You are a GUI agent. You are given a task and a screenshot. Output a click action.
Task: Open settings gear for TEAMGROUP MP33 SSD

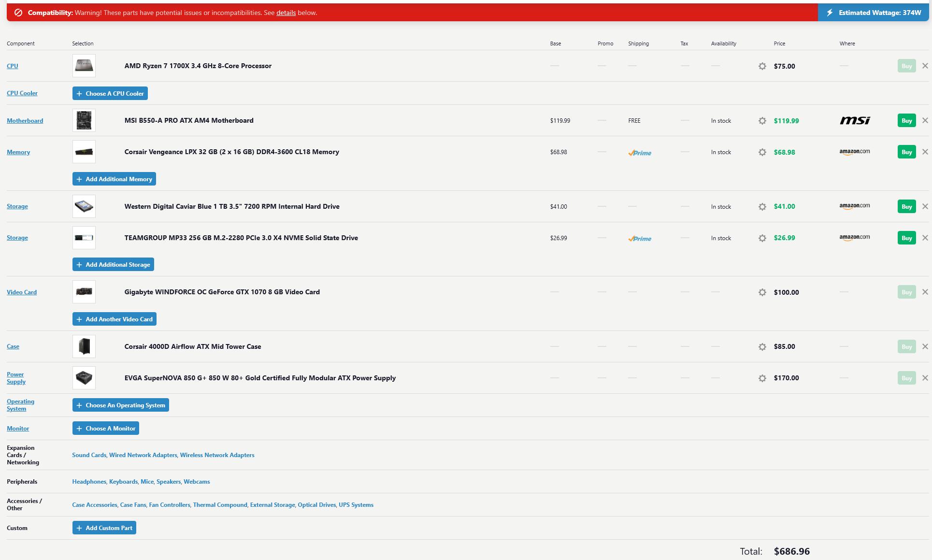(x=762, y=238)
